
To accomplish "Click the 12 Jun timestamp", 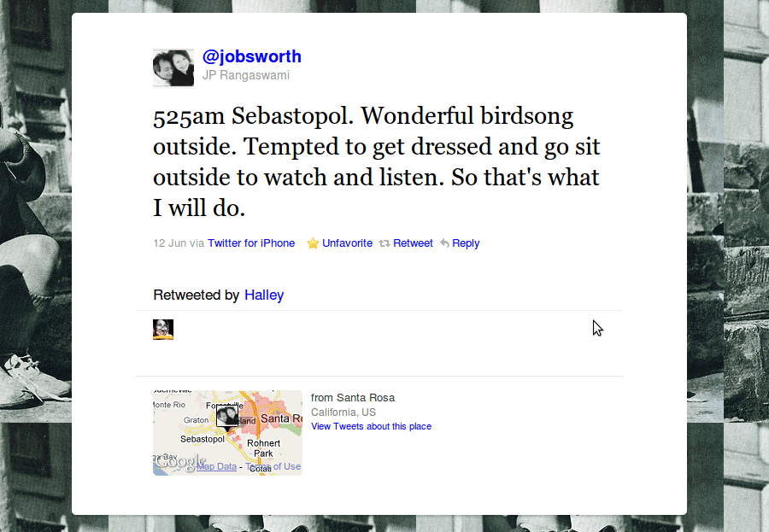I will point(170,243).
